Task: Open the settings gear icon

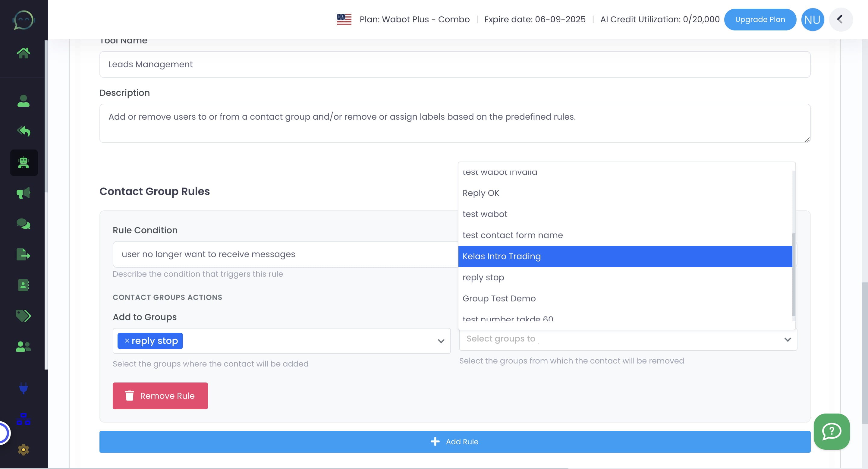Action: coord(24,450)
